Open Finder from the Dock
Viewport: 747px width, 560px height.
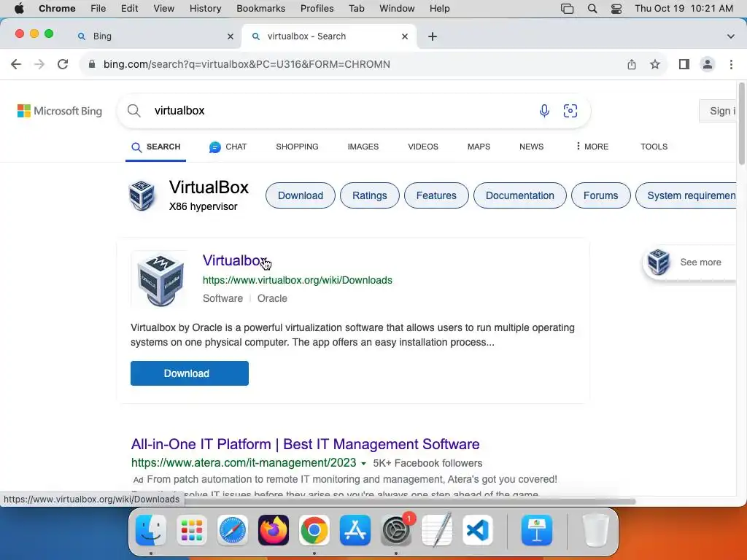[151, 530]
